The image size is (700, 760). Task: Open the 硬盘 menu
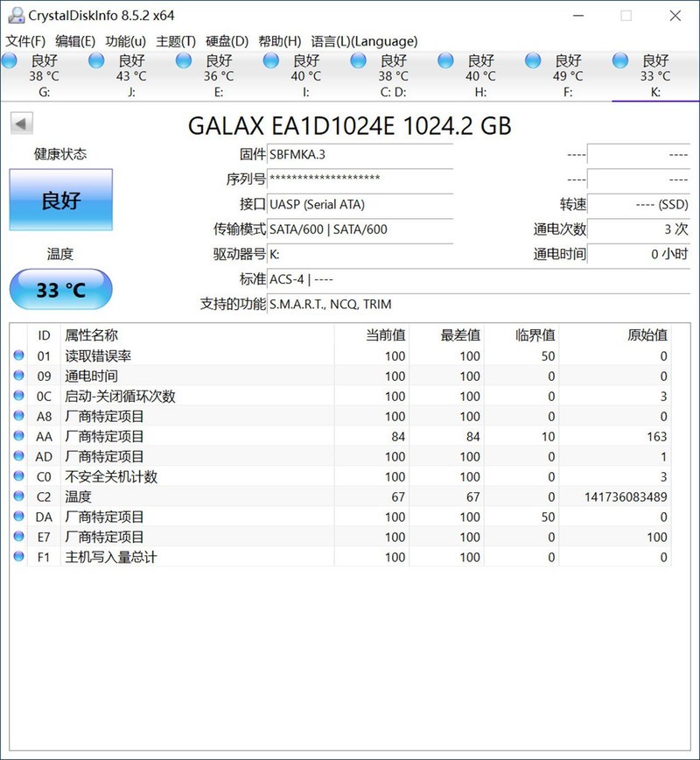coord(226,40)
